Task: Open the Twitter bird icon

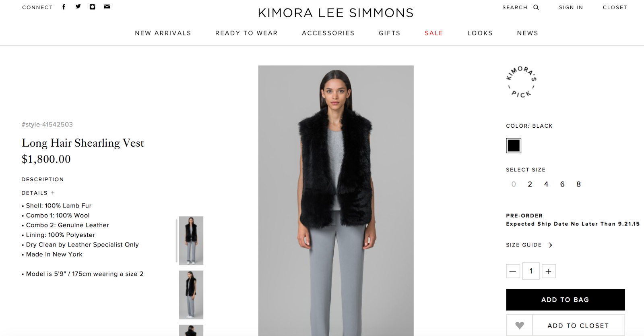Action: pos(78,6)
